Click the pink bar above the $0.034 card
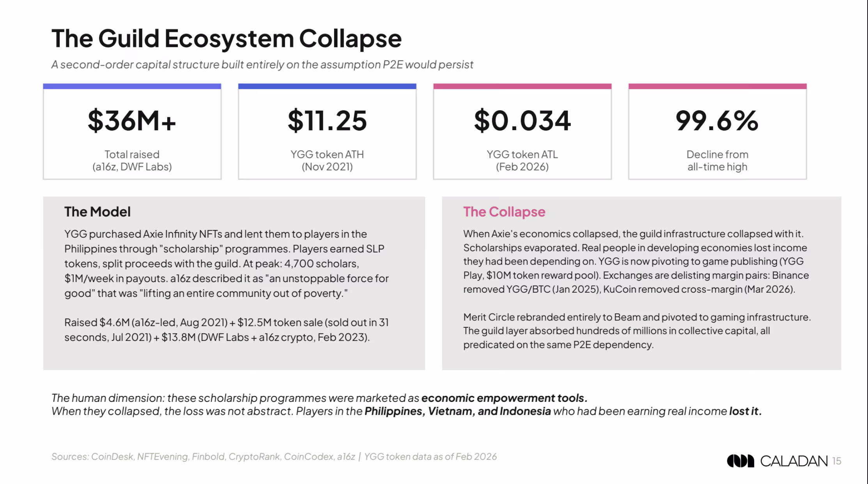 click(522, 86)
